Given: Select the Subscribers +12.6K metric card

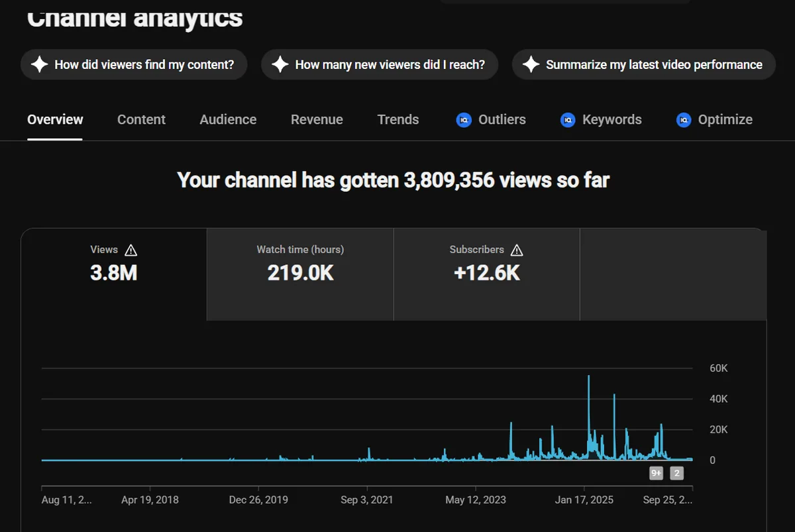Looking at the screenshot, I should point(487,274).
